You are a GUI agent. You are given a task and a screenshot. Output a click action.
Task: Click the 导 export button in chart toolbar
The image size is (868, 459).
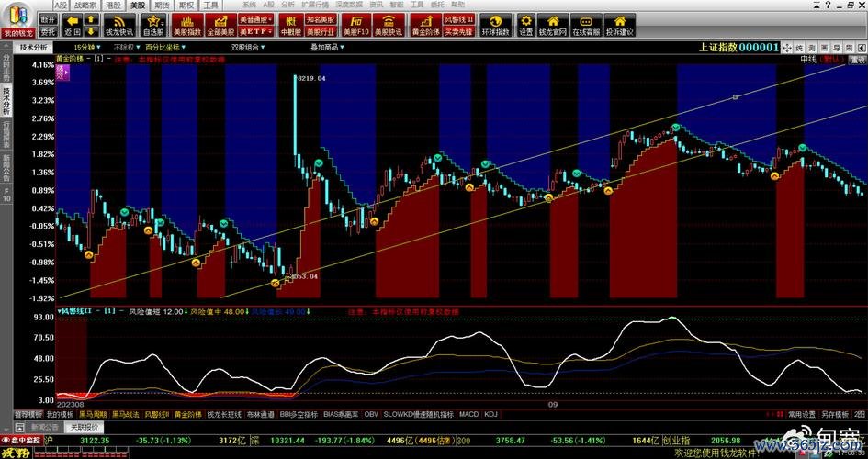[x=837, y=48]
